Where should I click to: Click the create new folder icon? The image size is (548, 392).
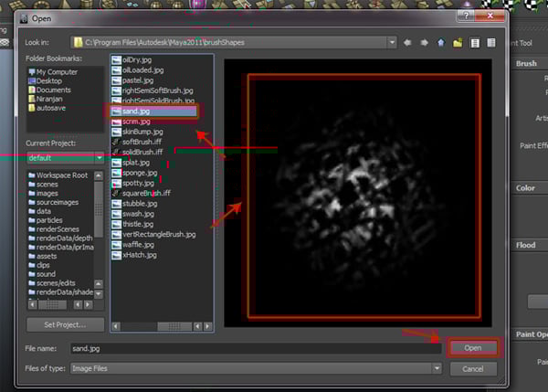tap(457, 42)
